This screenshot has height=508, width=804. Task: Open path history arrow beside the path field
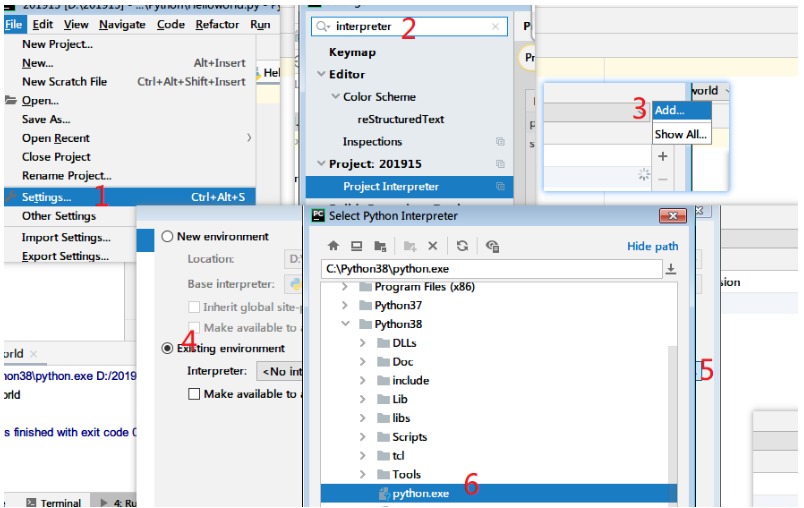(671, 269)
